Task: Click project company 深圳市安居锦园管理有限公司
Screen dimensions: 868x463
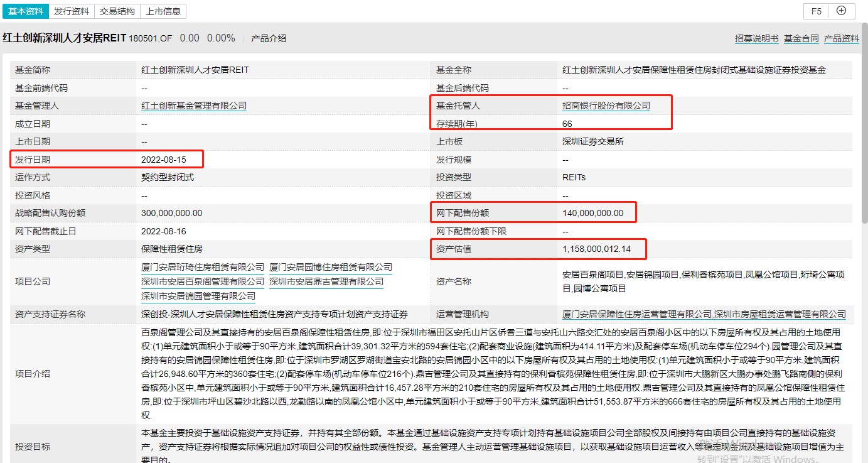Action: (x=198, y=296)
